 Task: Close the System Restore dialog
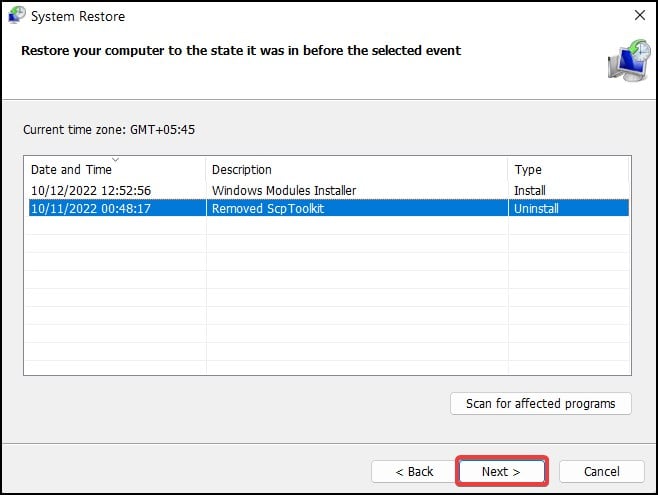point(639,16)
